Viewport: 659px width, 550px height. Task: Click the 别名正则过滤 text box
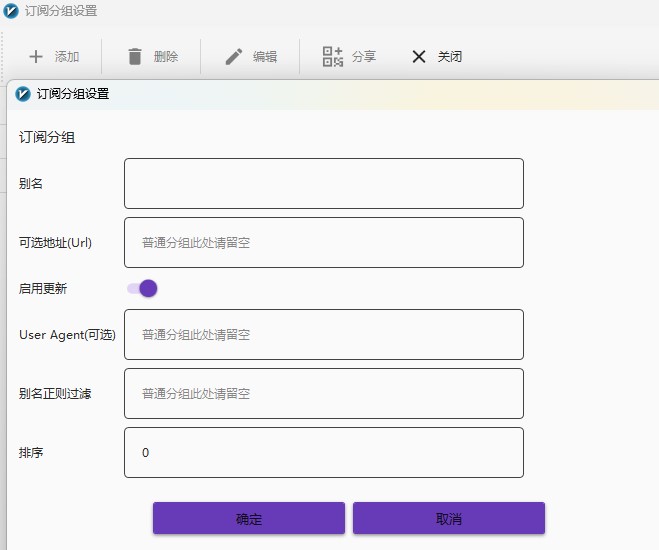pos(323,394)
